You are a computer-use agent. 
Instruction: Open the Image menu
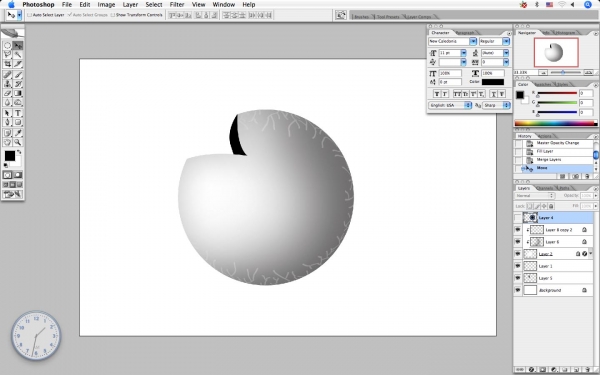coord(106,5)
